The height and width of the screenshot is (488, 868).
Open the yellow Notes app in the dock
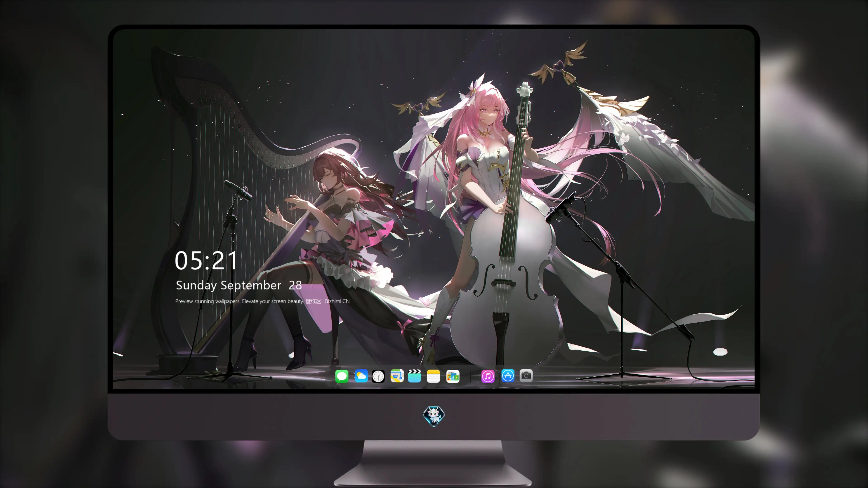point(433,376)
